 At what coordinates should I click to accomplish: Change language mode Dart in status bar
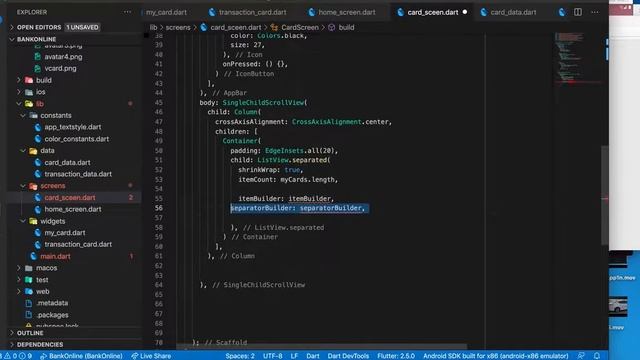tap(313, 356)
